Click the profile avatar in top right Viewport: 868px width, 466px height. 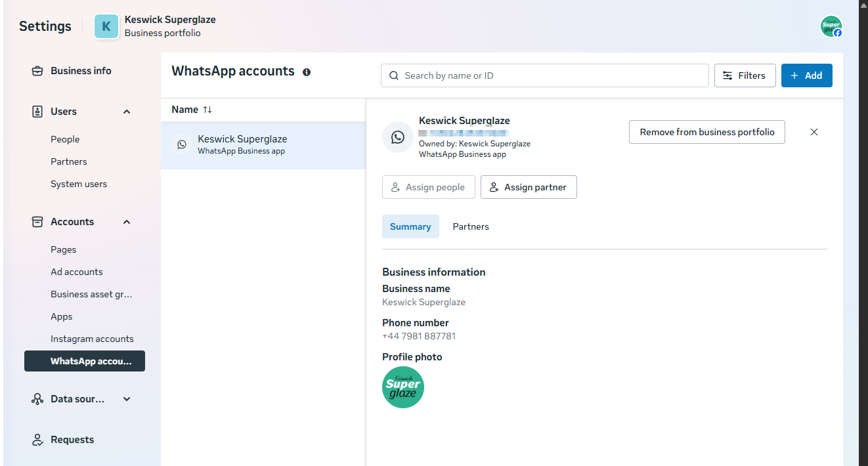click(x=831, y=26)
